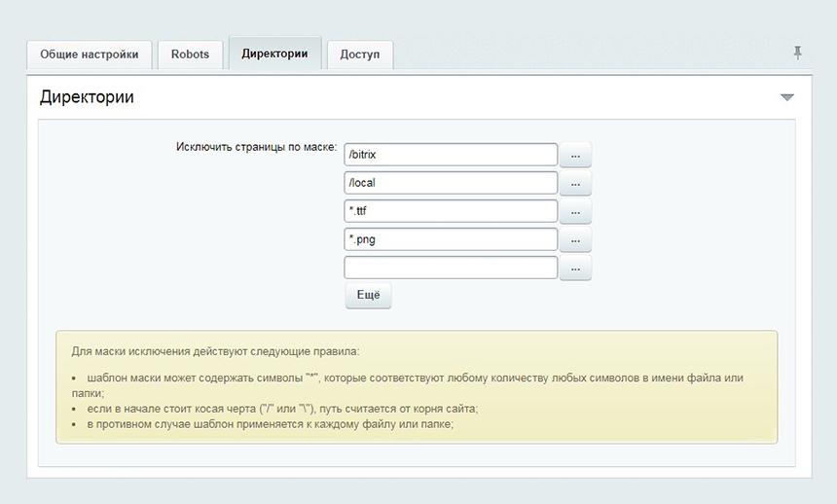The image size is (837, 504).
Task: Click rule starting with шаблон маски может
Action: click(407, 385)
